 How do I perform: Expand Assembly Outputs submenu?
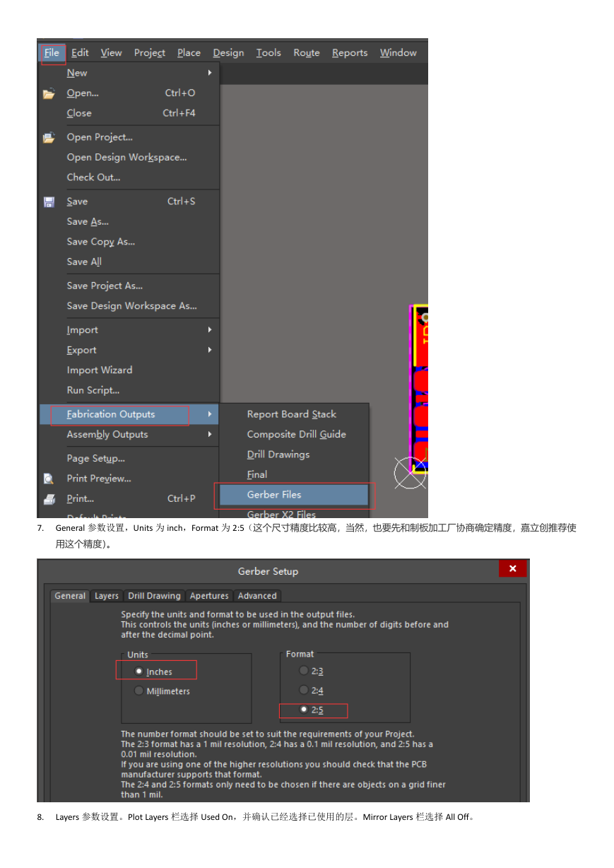129,435
